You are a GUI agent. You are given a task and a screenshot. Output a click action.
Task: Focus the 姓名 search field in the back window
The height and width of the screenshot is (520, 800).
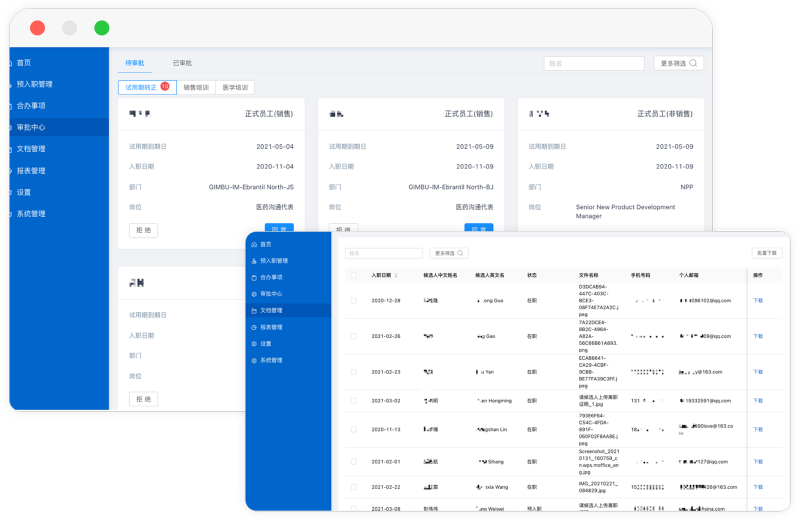tap(593, 63)
